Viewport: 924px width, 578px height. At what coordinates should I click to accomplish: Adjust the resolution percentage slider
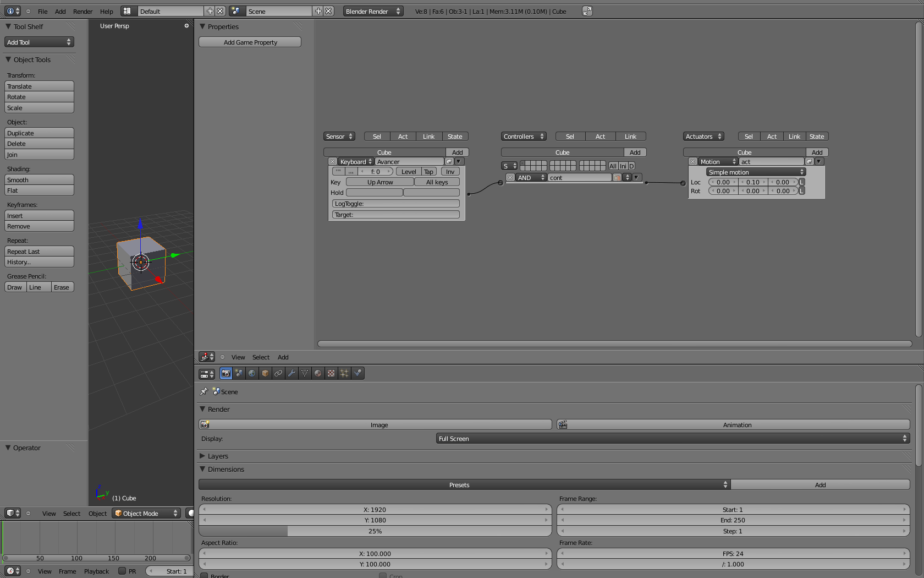pos(375,531)
